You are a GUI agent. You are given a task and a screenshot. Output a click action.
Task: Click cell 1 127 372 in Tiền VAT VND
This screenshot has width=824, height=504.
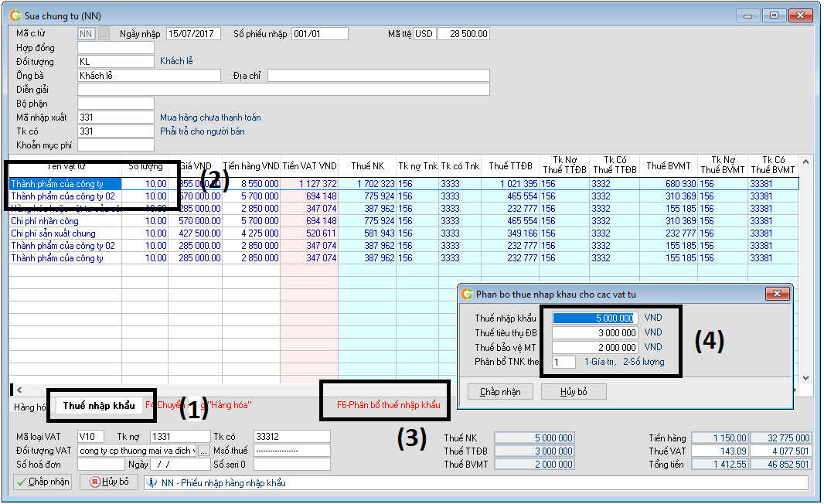click(309, 184)
